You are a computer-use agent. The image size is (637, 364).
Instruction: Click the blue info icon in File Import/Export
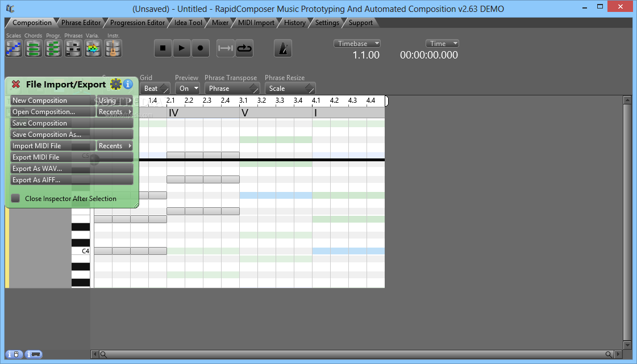(128, 84)
